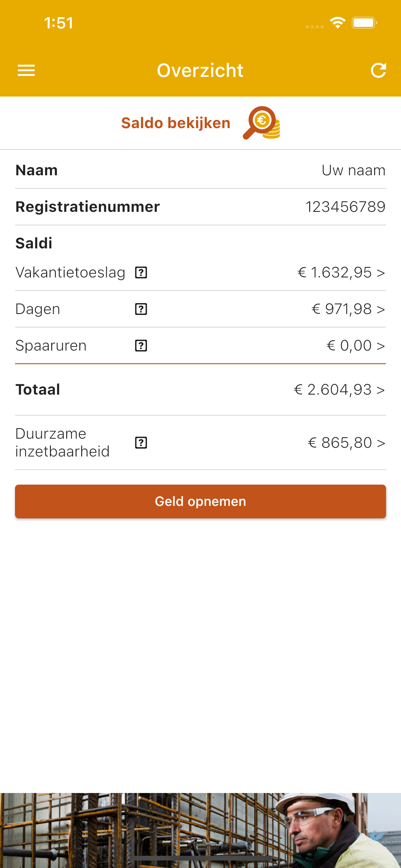Tap the battery status icon
Viewport: 401px width, 868px height.
364,23
